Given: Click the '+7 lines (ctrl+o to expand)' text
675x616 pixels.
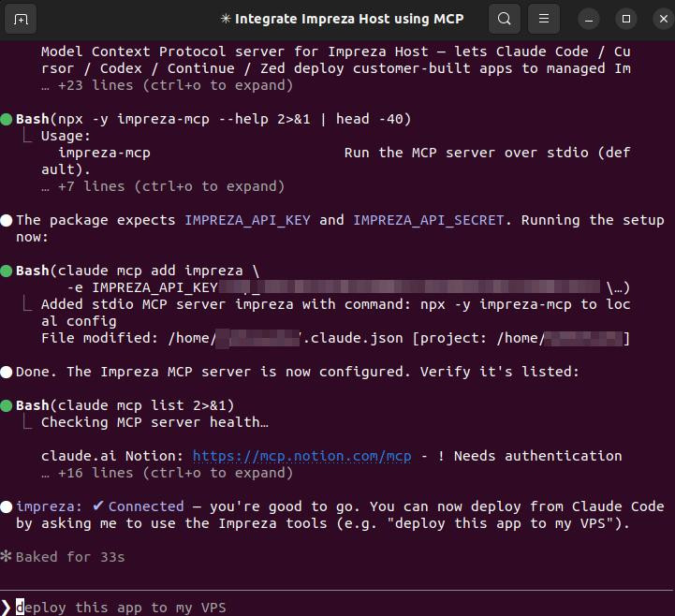Looking at the screenshot, I should (163, 186).
